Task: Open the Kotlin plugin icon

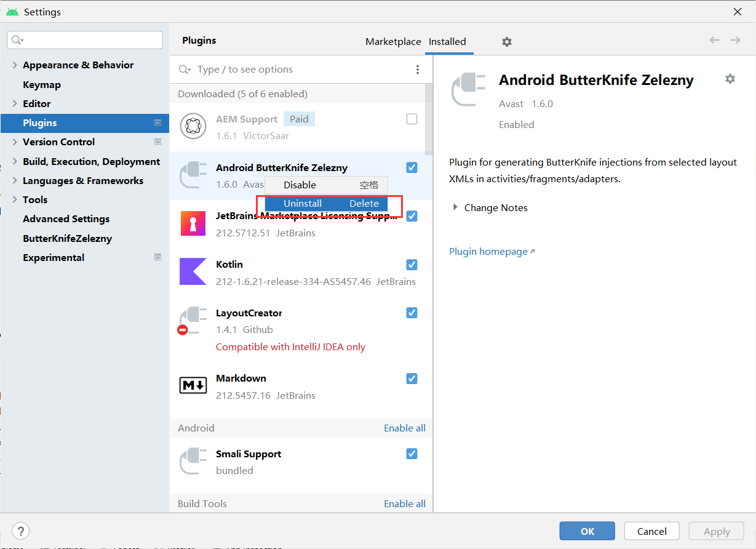Action: coord(193,272)
